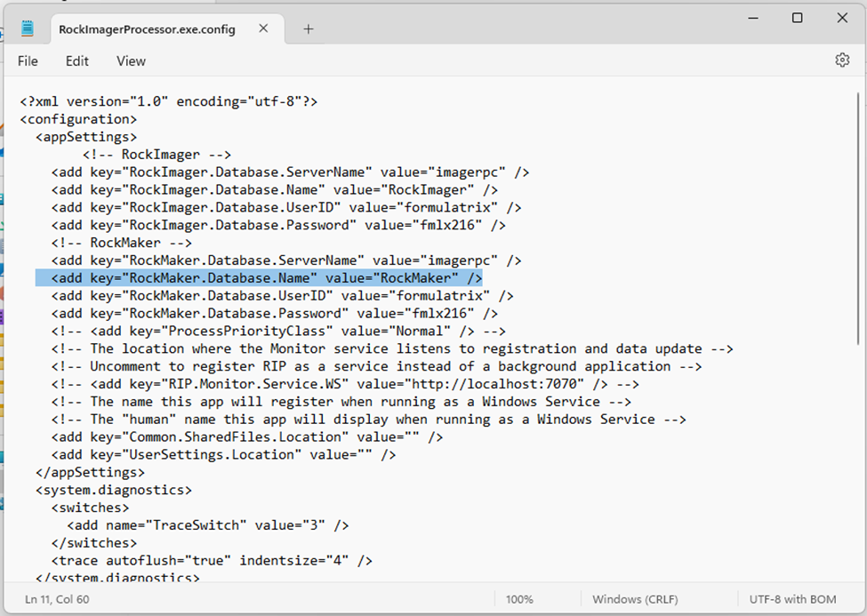Click the UTF-8 with BOM encoding indicator
Viewport: 867px width, 616px height.
792,599
